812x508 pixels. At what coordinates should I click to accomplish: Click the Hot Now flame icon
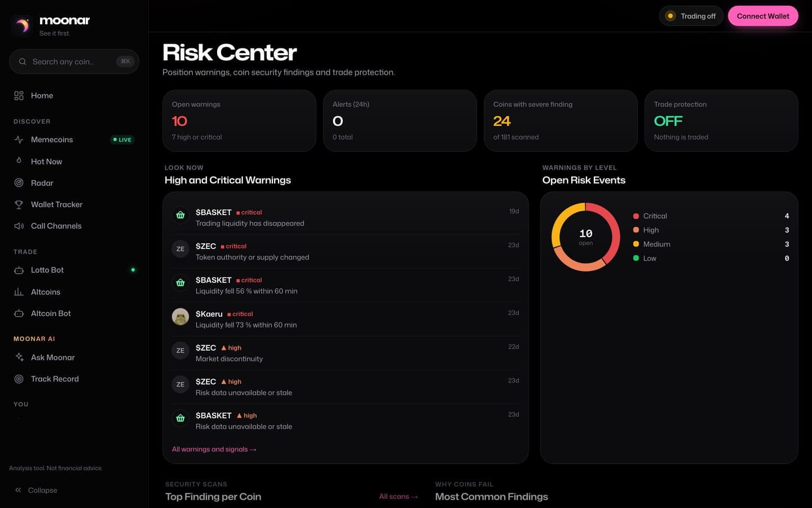tap(19, 161)
